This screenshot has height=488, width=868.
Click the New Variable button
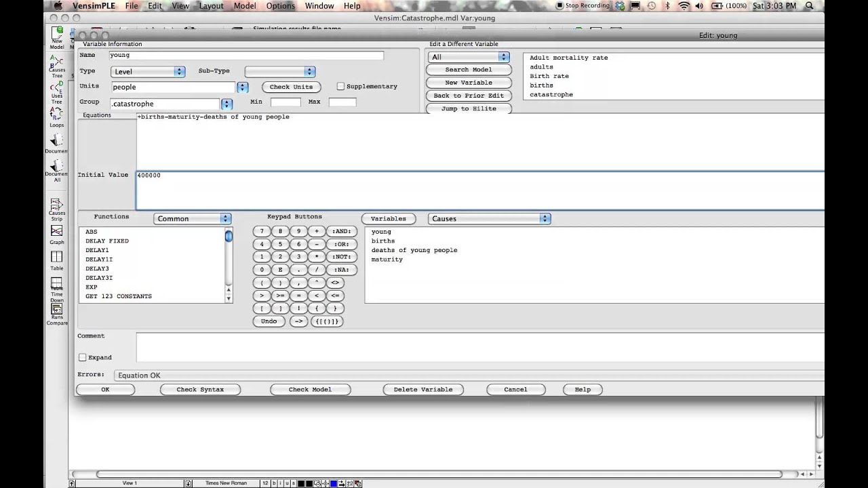click(469, 82)
